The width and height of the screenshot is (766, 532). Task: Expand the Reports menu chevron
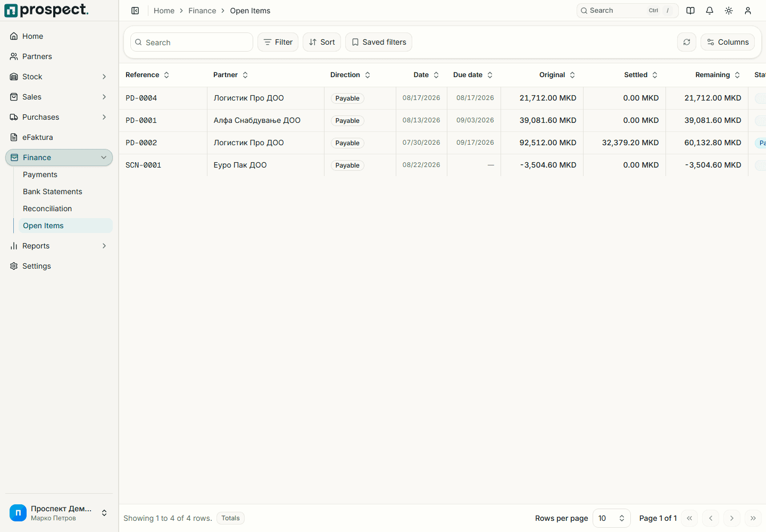pyautogui.click(x=104, y=246)
